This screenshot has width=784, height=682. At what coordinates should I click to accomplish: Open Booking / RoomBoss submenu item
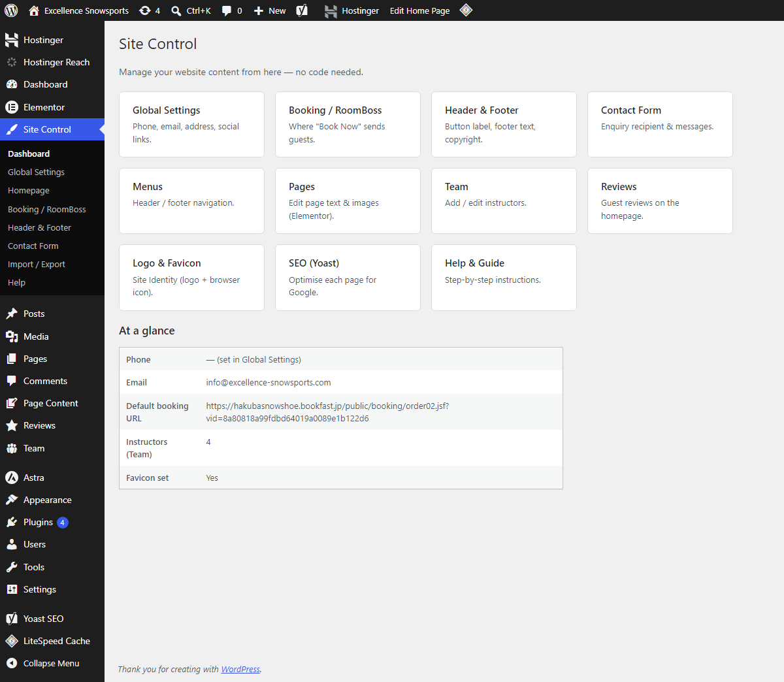[x=47, y=209]
